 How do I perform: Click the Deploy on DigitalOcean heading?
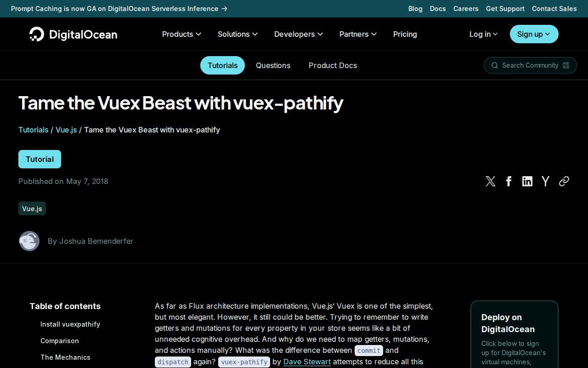(508, 323)
